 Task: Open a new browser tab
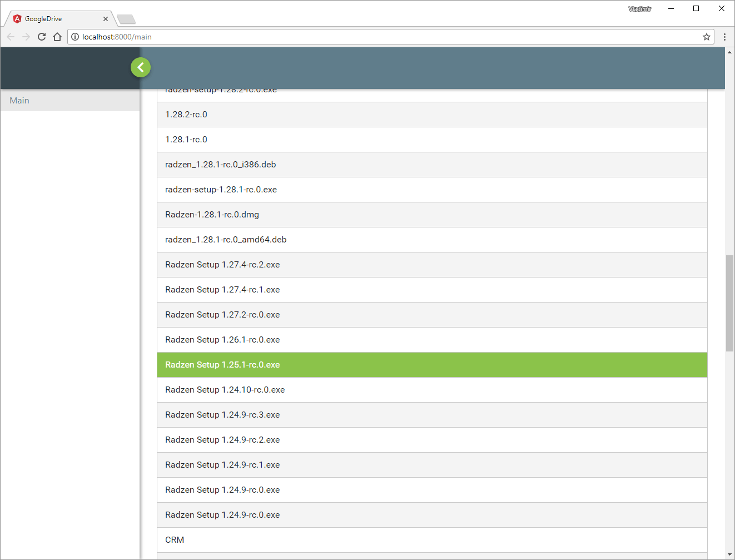coord(126,19)
